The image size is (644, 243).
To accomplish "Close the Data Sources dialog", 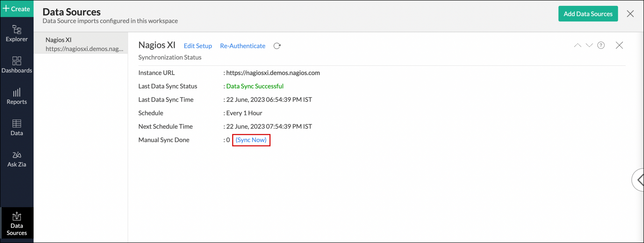I will tap(630, 14).
